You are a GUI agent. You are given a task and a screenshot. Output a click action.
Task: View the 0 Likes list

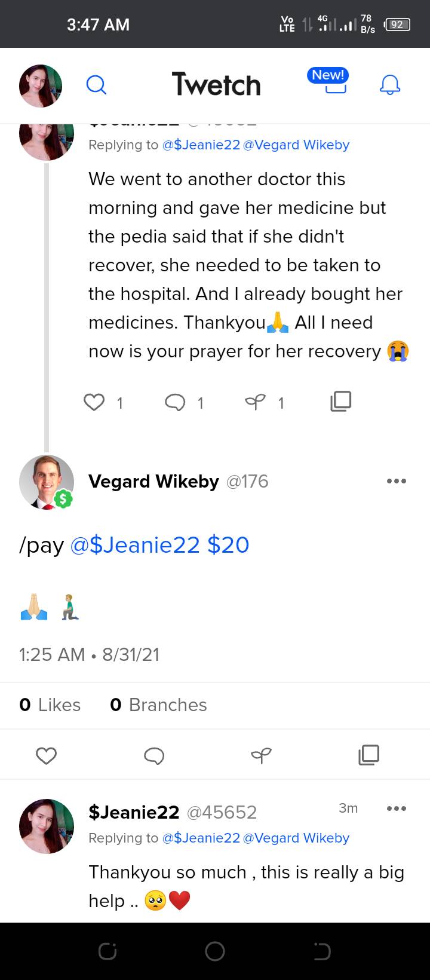50,705
